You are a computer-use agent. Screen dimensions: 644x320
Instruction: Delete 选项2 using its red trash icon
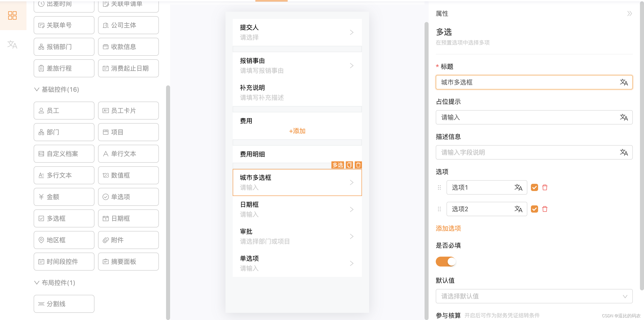[x=545, y=209]
